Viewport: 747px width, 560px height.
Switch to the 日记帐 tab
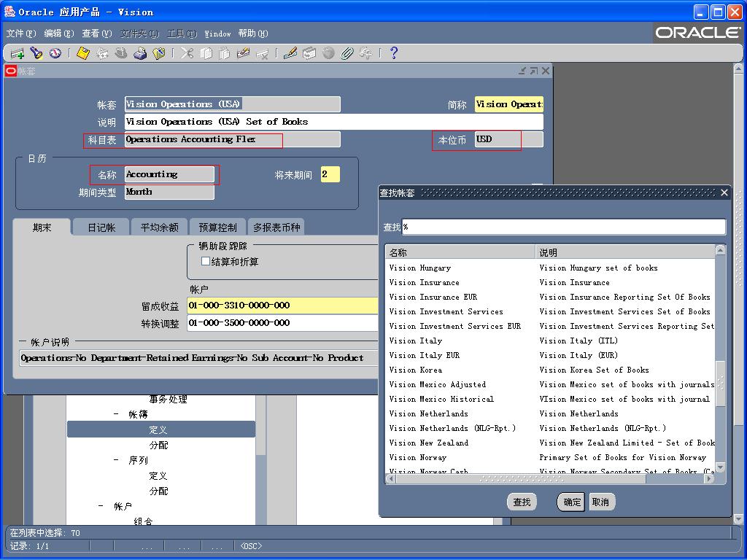(101, 227)
